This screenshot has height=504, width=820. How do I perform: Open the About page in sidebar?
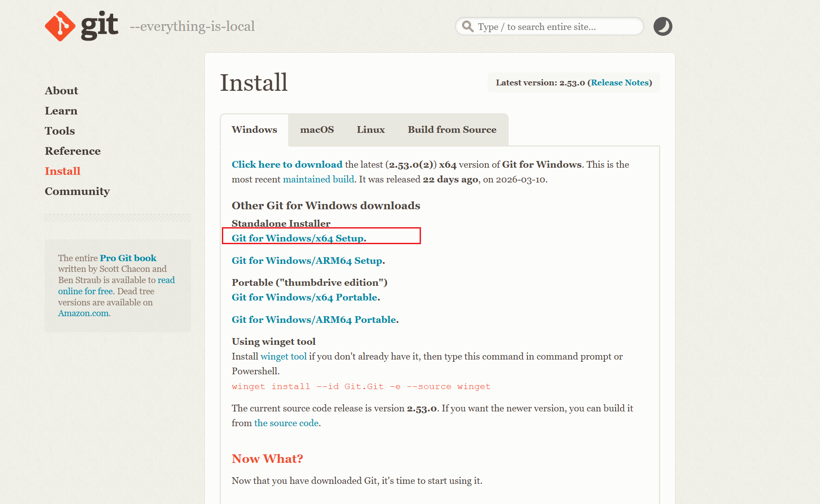(x=61, y=91)
